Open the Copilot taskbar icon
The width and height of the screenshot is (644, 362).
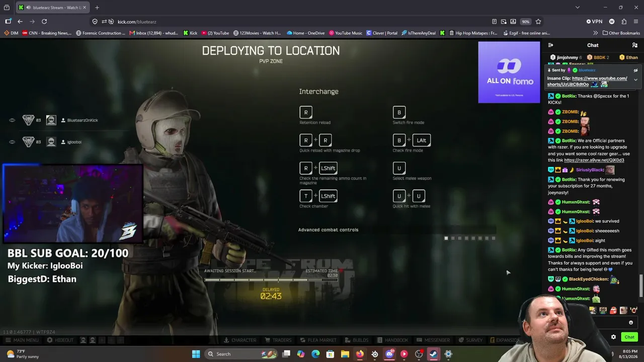point(301,354)
